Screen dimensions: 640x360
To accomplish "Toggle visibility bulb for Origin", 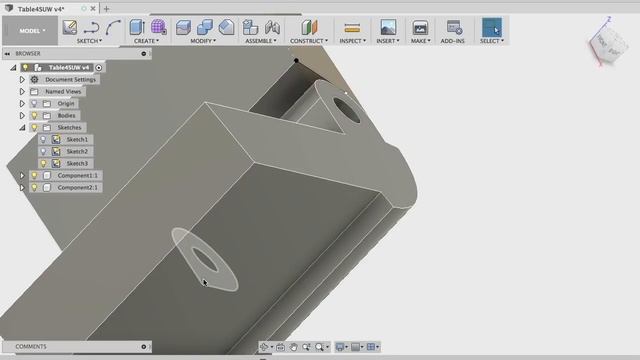I will point(34,104).
